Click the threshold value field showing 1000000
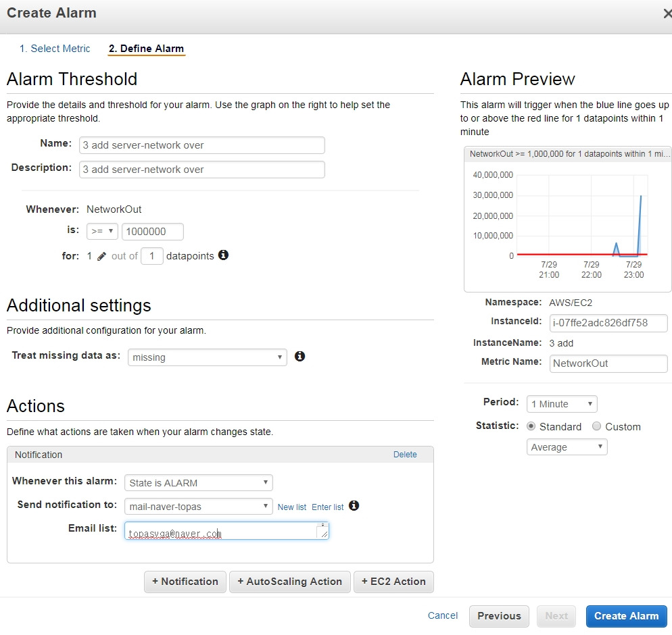Image resolution: width=672 pixels, height=635 pixels. pos(153,231)
